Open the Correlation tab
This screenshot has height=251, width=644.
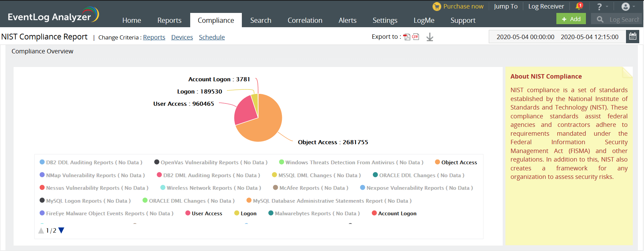(305, 20)
